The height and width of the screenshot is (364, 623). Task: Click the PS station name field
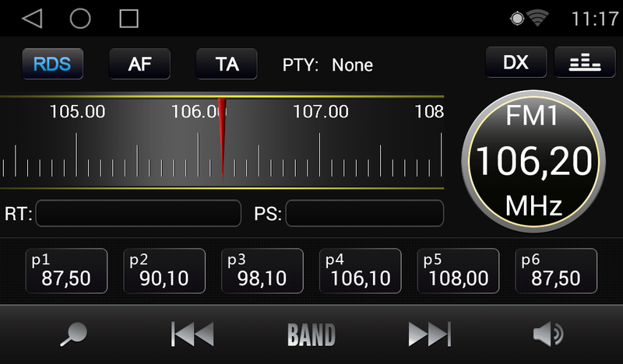[x=364, y=214]
